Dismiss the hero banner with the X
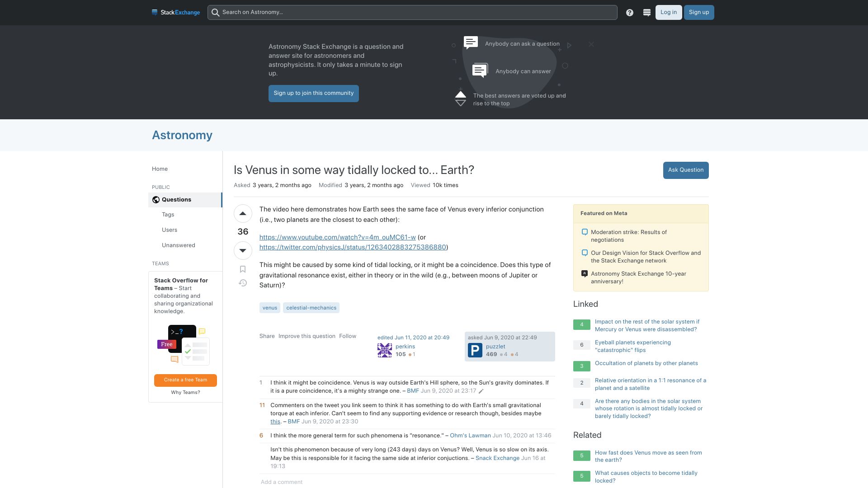The height and width of the screenshot is (488, 868). point(591,44)
